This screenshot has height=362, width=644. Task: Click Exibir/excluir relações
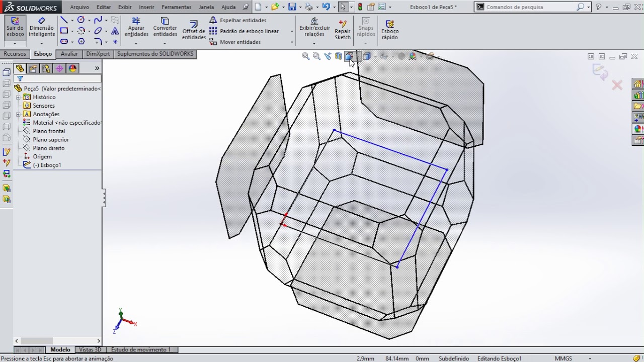[314, 27]
